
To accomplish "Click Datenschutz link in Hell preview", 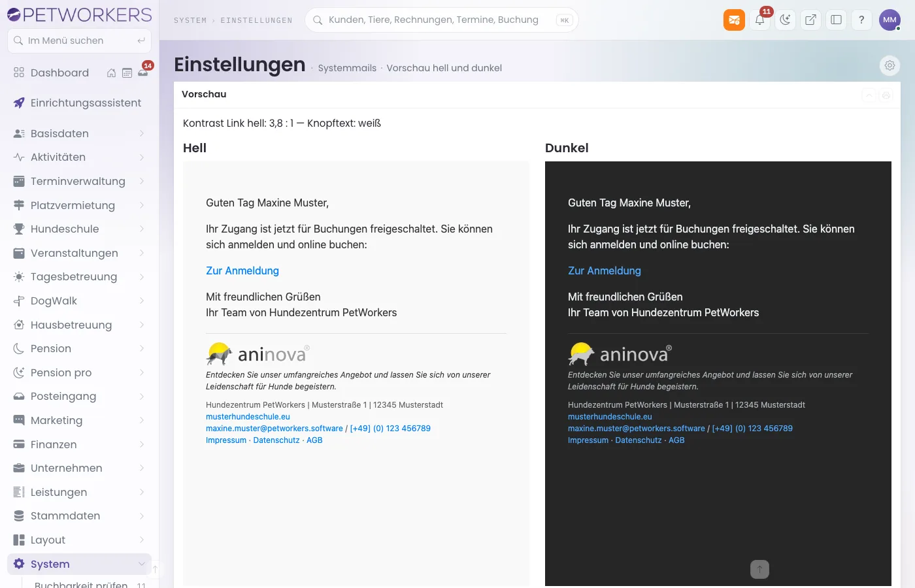I will 276,440.
